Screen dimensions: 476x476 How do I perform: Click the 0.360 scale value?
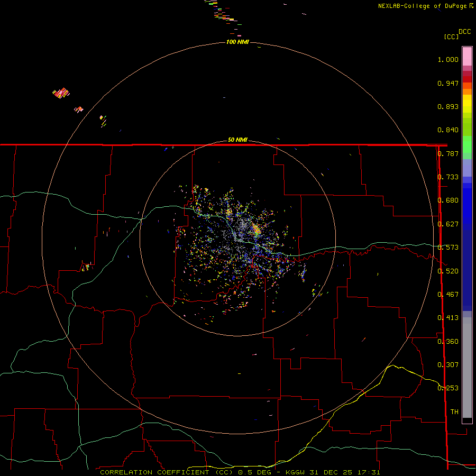[x=448, y=342]
